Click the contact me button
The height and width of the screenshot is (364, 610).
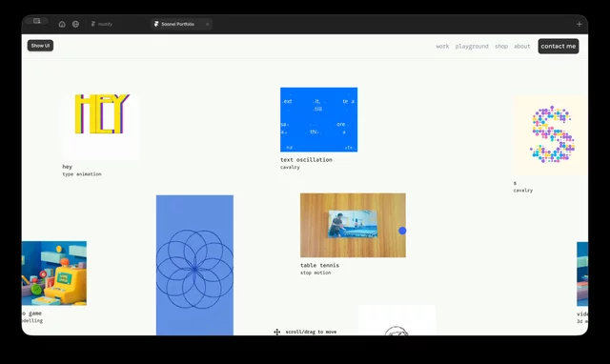(559, 47)
